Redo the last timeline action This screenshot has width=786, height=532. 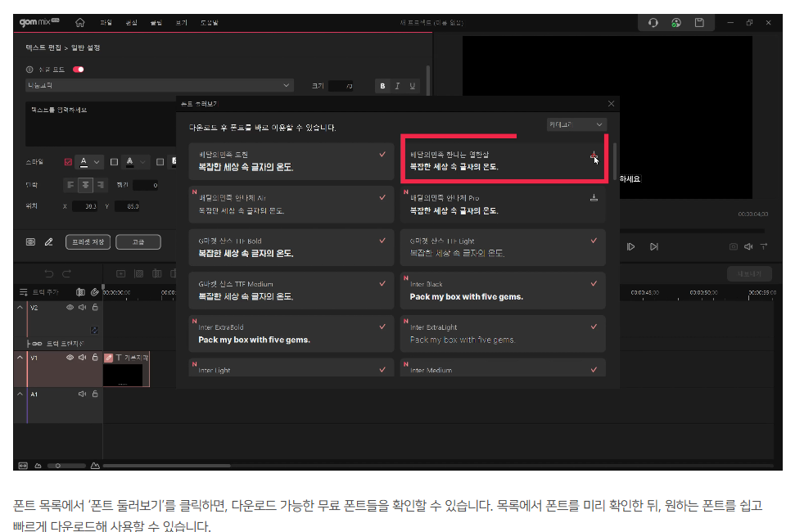click(66, 273)
